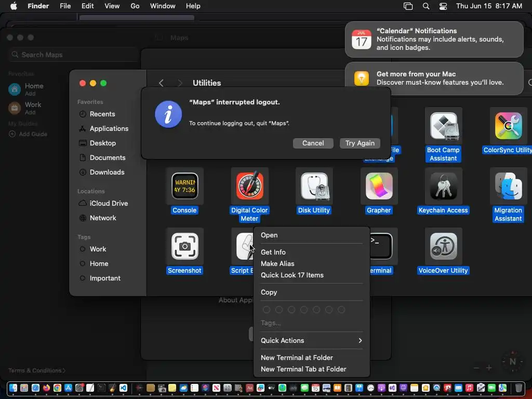Select the Migration Assistant icon
This screenshot has width=532, height=399.
click(x=508, y=186)
